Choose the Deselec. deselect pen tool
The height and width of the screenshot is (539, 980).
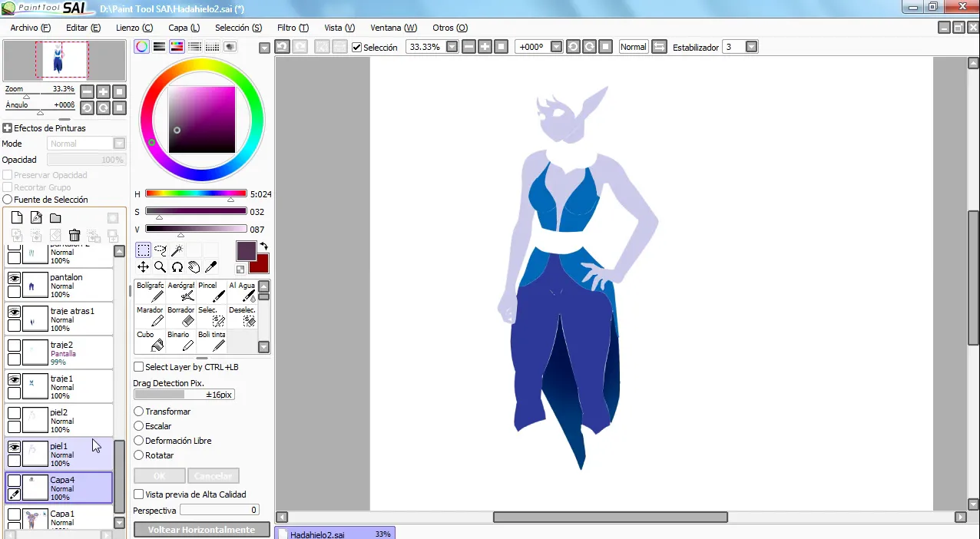[242, 316]
